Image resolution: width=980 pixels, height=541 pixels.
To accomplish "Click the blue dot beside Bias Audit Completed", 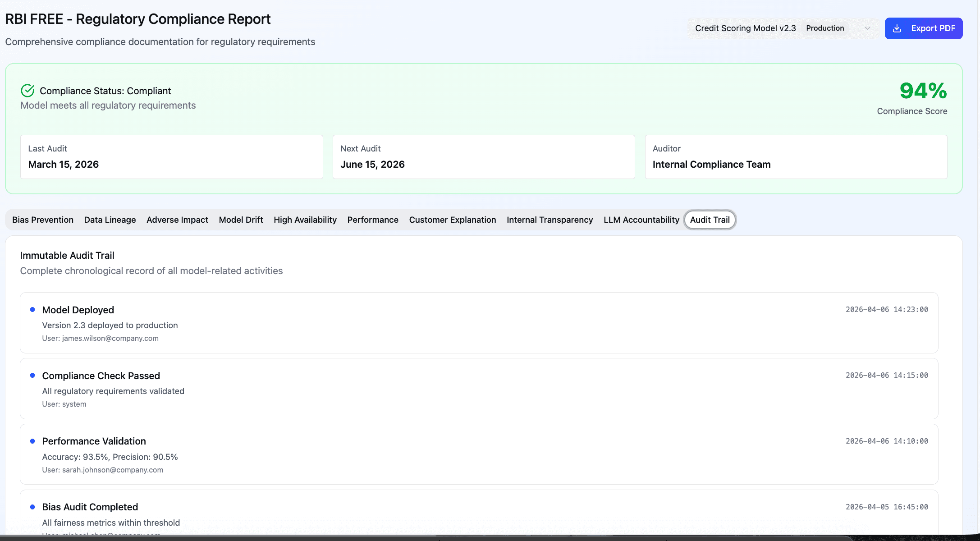I will pyautogui.click(x=32, y=507).
